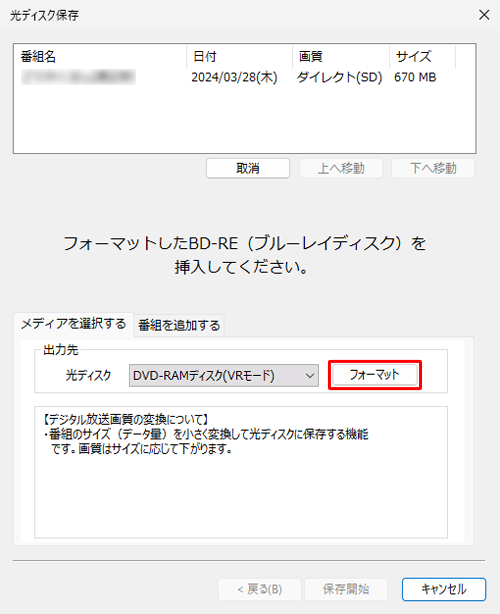Click the 日付 column header
Viewport: 500px width, 614px height.
tap(240, 57)
